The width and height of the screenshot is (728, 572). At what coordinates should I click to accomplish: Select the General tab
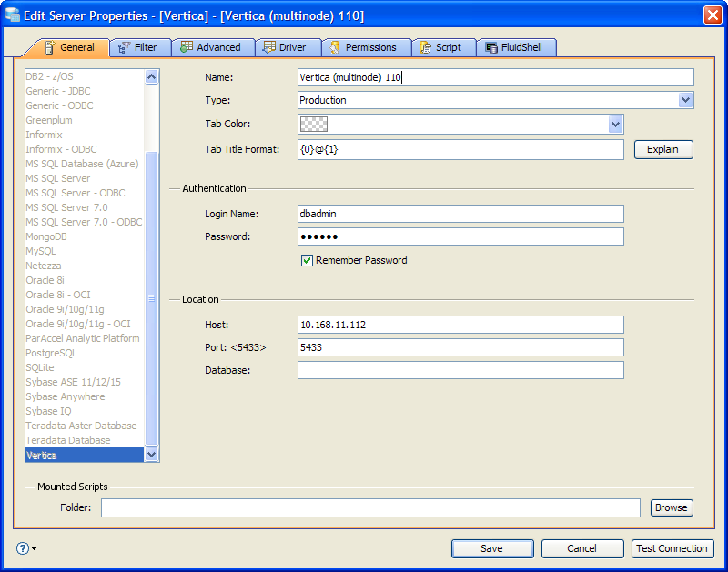click(x=70, y=47)
